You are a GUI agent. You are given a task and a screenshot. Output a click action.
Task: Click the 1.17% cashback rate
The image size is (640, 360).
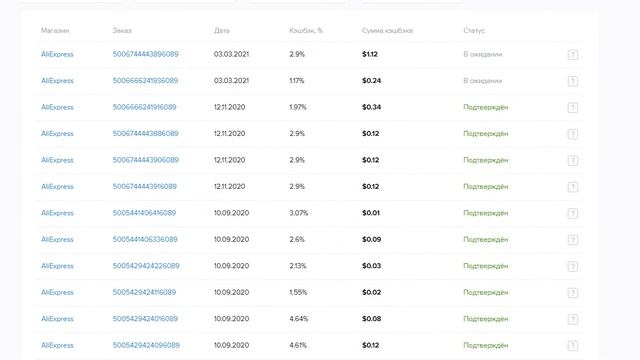tap(297, 81)
